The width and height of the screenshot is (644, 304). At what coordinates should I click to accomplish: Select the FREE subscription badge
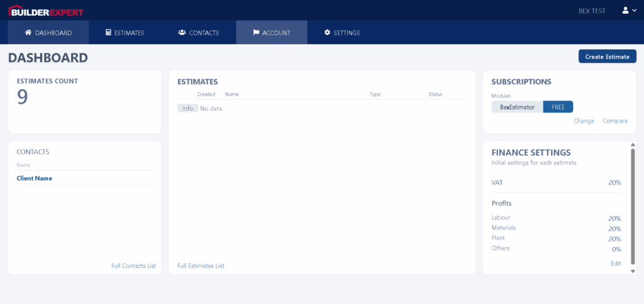(558, 107)
